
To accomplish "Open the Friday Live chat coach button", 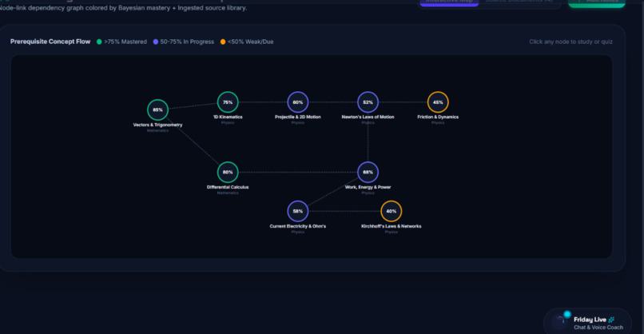I will (587, 321).
